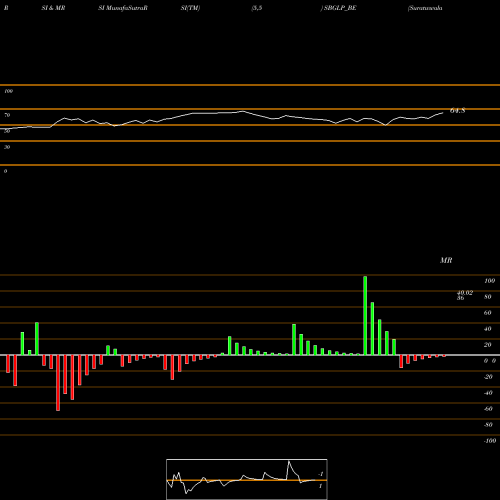Click the end of the white RSI line
This screenshot has height=500, width=500.
(443, 113)
